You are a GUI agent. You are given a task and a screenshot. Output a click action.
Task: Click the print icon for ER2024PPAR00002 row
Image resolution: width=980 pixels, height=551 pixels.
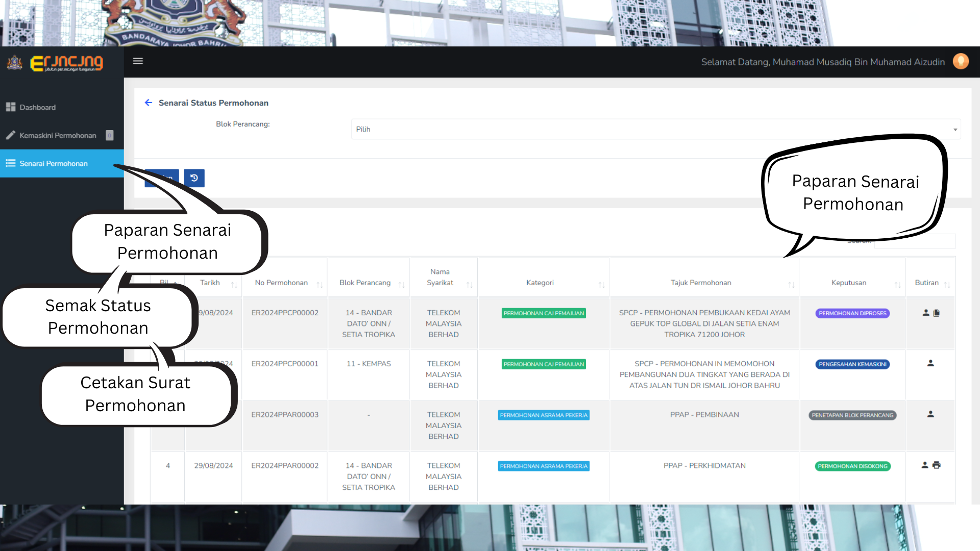coord(937,465)
